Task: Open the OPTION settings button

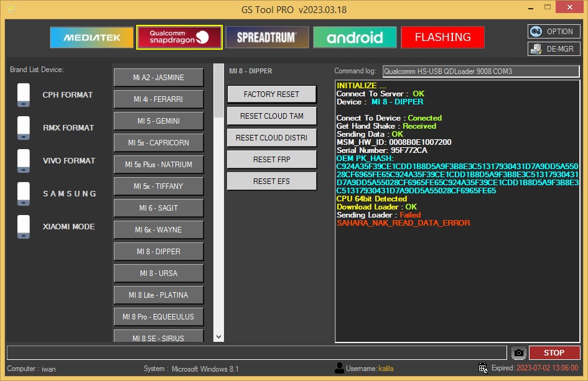Action: [554, 32]
